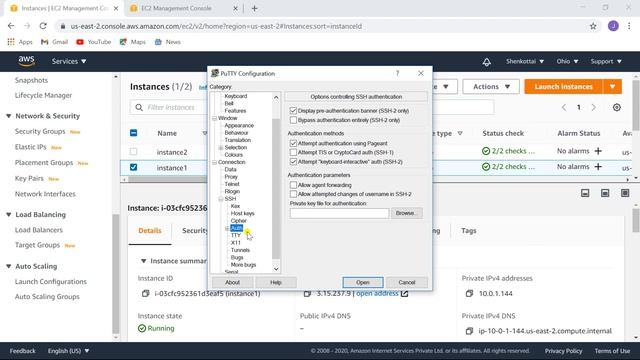The image size is (640, 360).
Task: Copy the instance ID i-03cfc952361d3eaf5
Action: tap(145, 293)
